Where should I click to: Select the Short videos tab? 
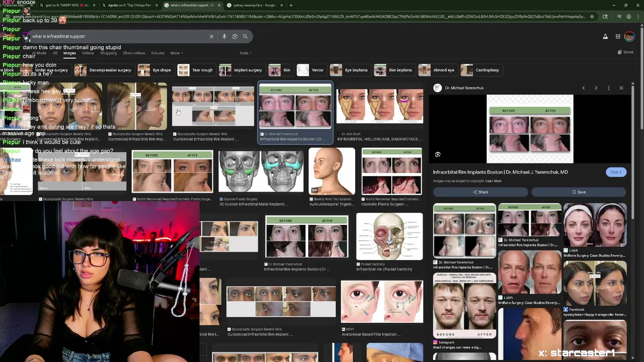click(134, 53)
